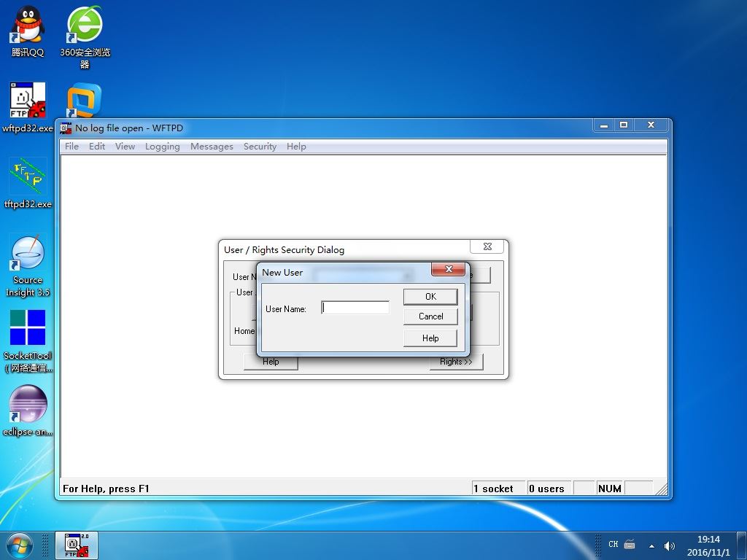Click Help in New User dialog
Screen dimensions: 747x560
430,338
